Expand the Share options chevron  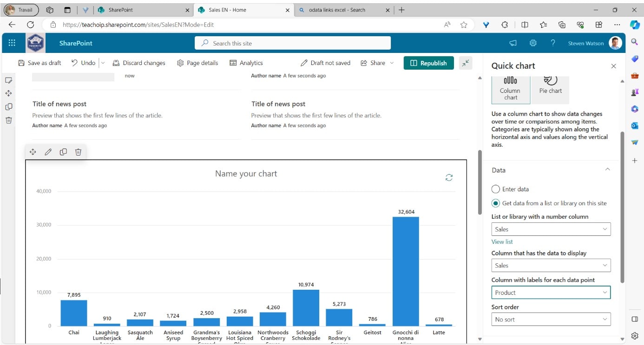pos(392,63)
